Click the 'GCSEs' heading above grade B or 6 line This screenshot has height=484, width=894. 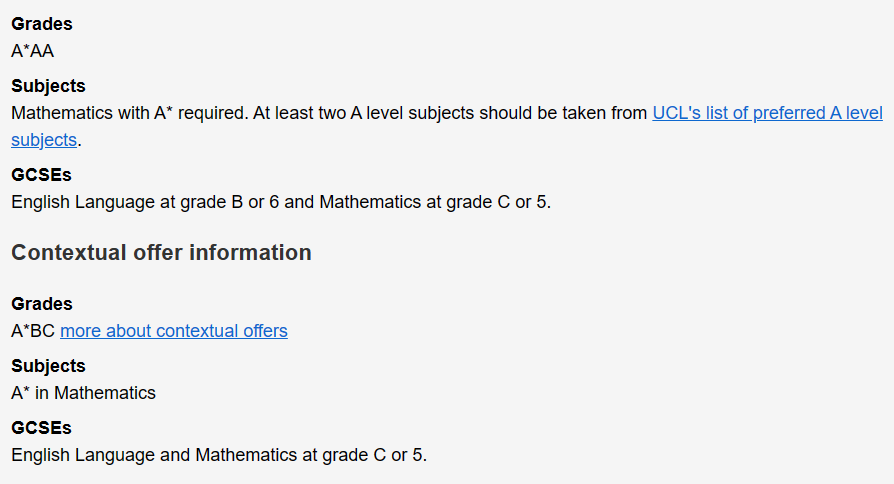pyautogui.click(x=42, y=175)
